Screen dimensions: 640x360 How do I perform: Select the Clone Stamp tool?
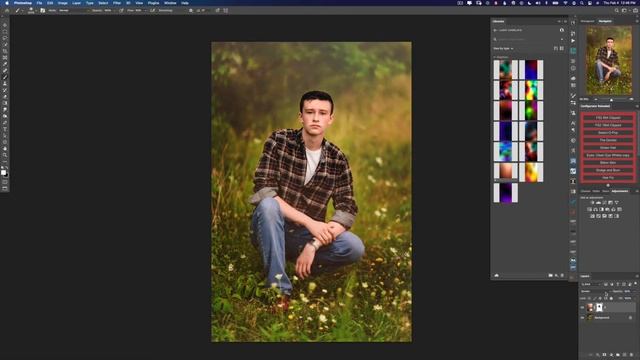(x=5, y=84)
